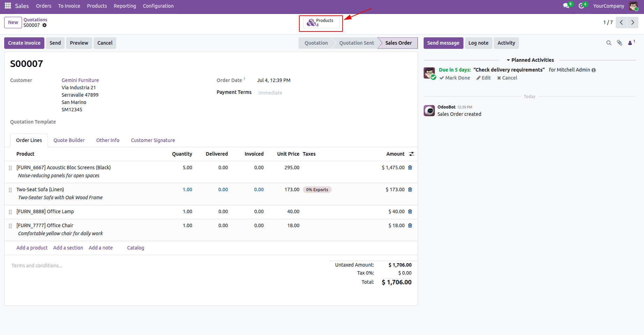Open the To Invoice menu
The height and width of the screenshot is (335, 644).
tap(69, 6)
